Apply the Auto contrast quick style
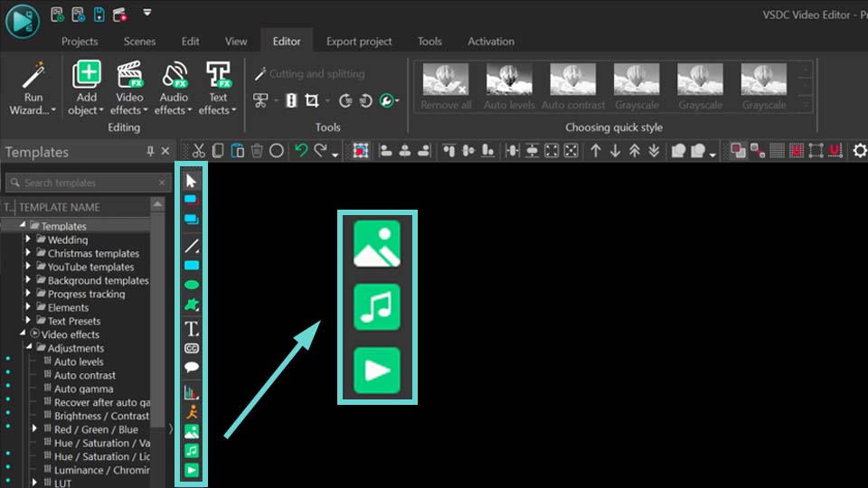868x488 pixels. [573, 87]
